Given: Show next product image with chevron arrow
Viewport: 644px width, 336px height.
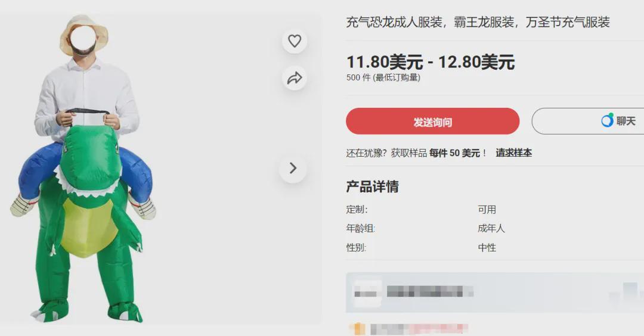Looking at the screenshot, I should [x=293, y=168].
